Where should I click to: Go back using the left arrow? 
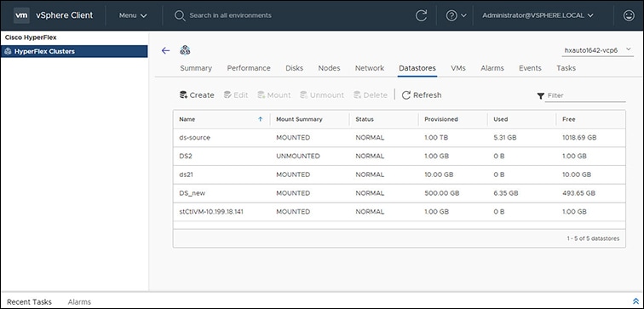pos(165,50)
